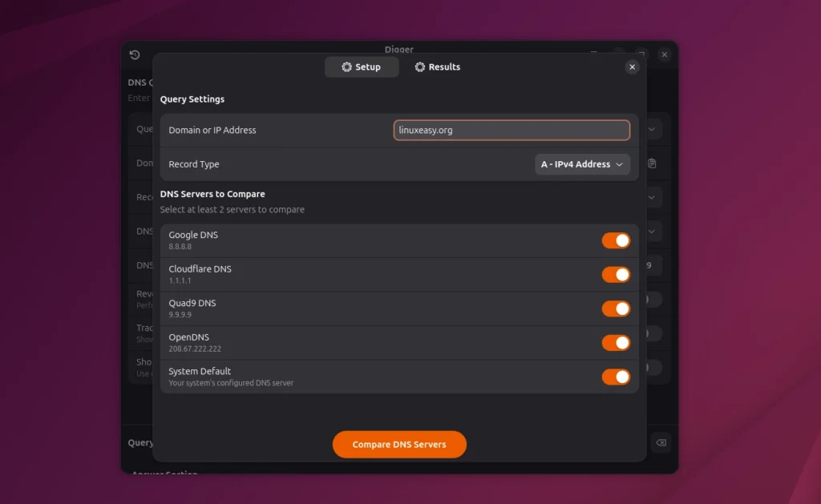Switch to the Results tab
Image resolution: width=821 pixels, height=504 pixels.
coord(438,67)
